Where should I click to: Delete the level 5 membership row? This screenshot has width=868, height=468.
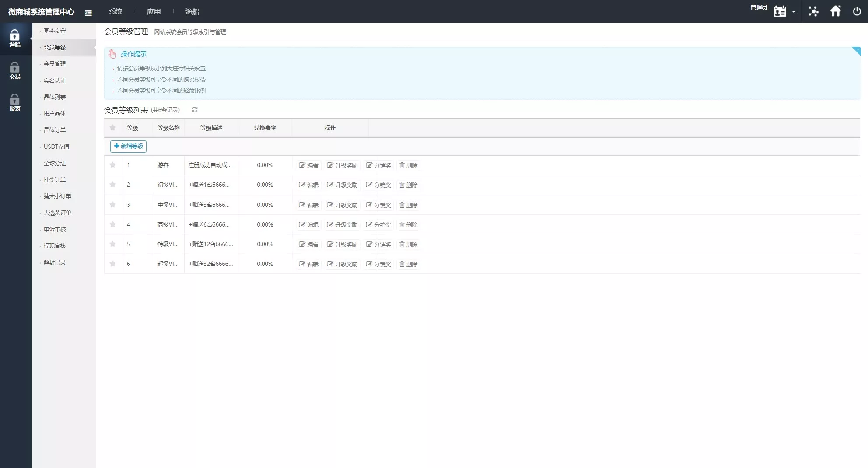click(x=408, y=244)
